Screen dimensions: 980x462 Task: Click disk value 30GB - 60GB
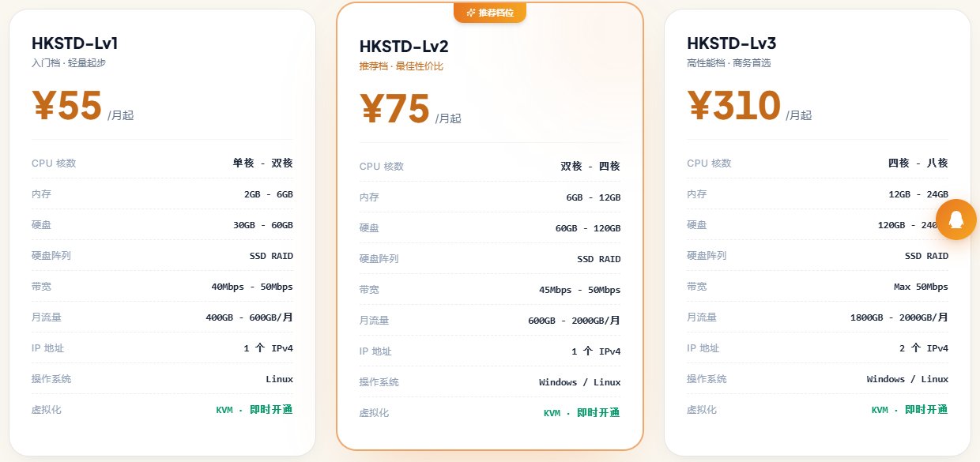[x=263, y=225]
